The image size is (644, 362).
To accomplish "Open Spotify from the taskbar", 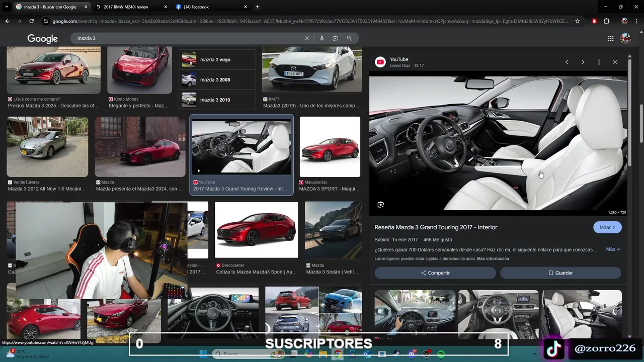I will pos(441,354).
